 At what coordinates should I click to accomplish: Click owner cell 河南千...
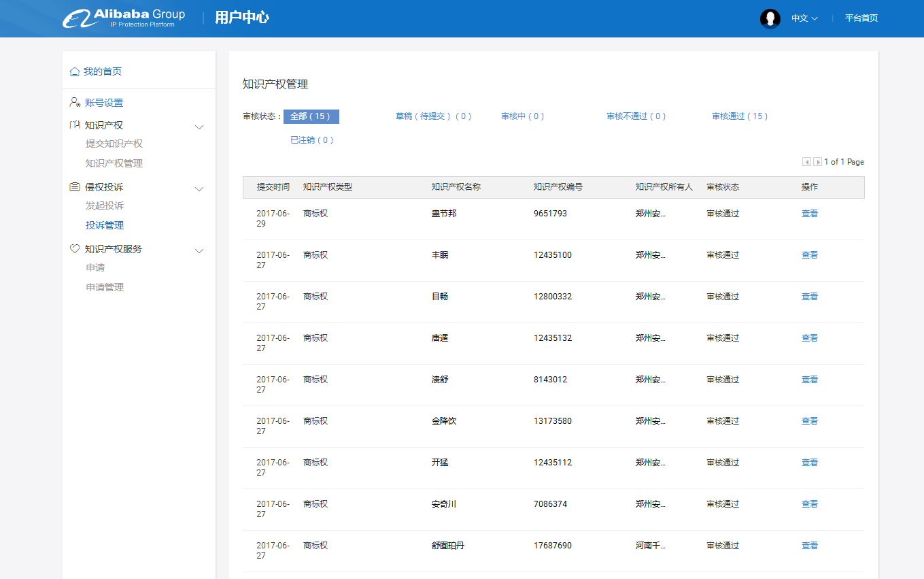(x=651, y=546)
